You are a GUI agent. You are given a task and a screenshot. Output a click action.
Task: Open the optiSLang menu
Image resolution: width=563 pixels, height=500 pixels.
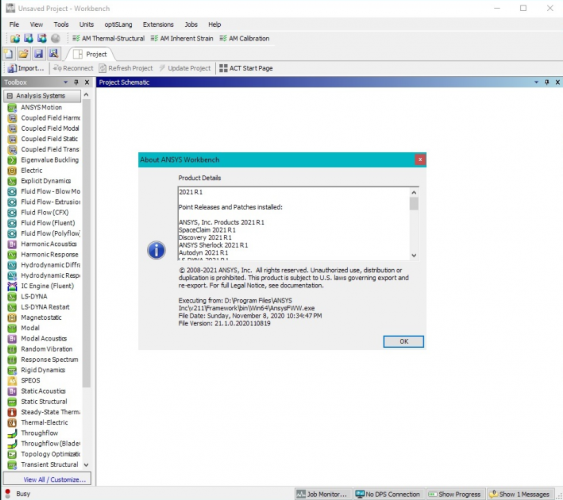(118, 24)
